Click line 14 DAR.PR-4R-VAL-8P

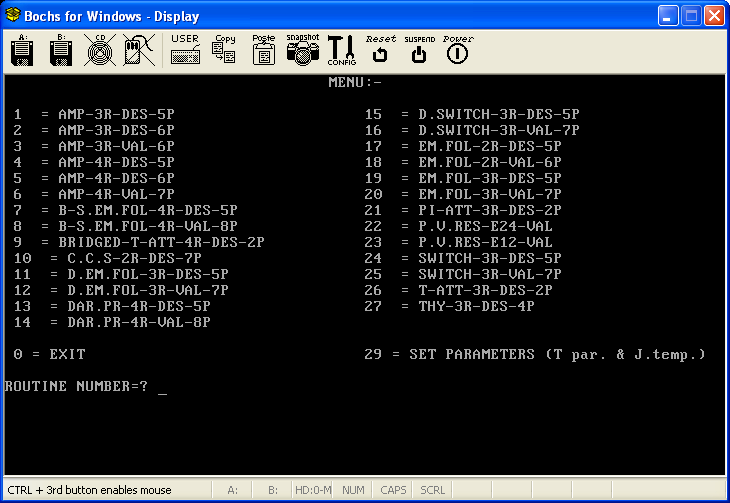coord(112,322)
